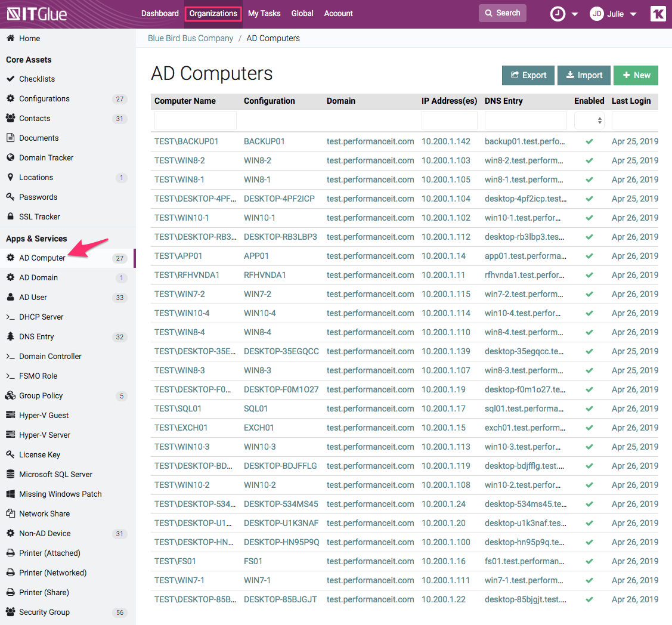The image size is (672, 625).
Task: Click the Enabled checkmark for TEST\WIN8-2
Action: point(589,161)
